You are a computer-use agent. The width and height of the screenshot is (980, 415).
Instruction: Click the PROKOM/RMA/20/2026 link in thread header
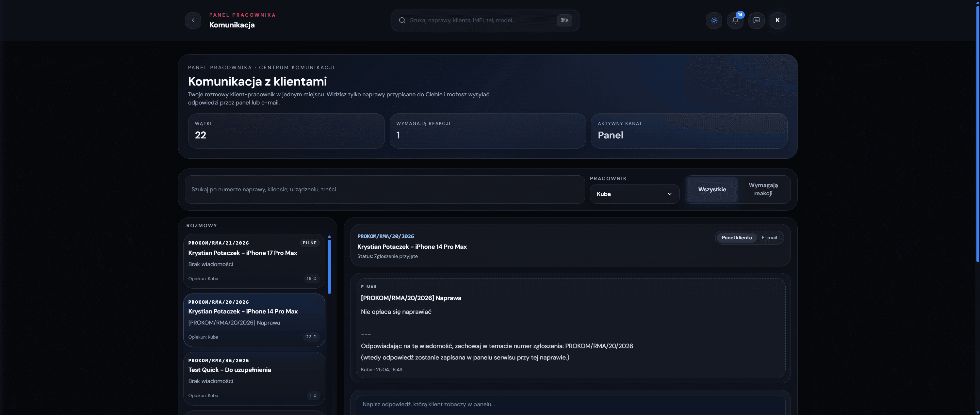(x=385, y=237)
